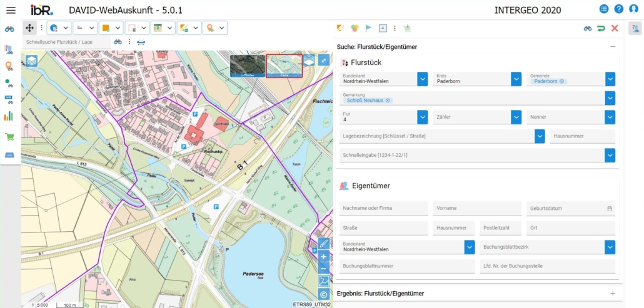
Task: Open help via the question mark icon
Action: pyautogui.click(x=618, y=9)
